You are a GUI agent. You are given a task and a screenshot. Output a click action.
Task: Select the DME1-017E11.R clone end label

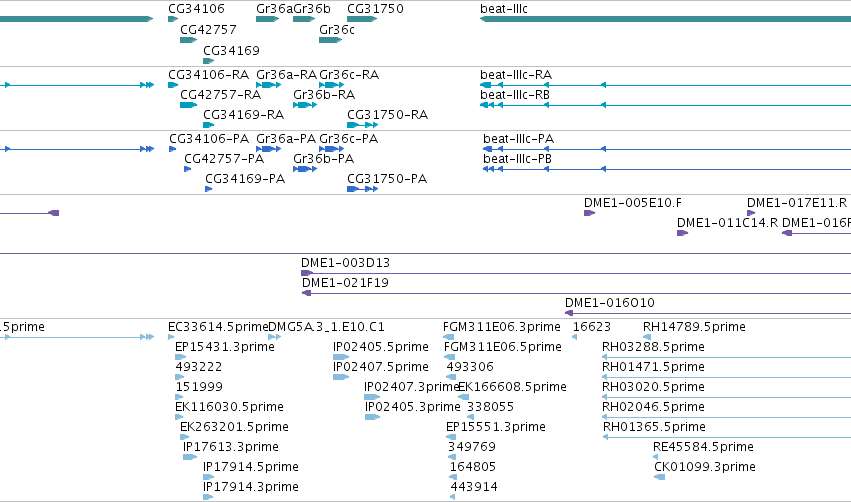point(797,202)
